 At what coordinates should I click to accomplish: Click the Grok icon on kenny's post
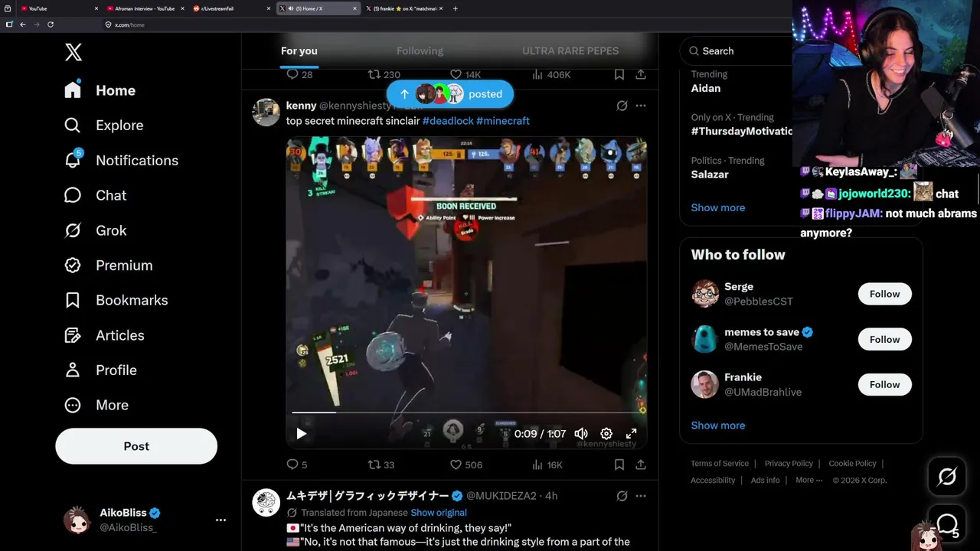pos(622,106)
